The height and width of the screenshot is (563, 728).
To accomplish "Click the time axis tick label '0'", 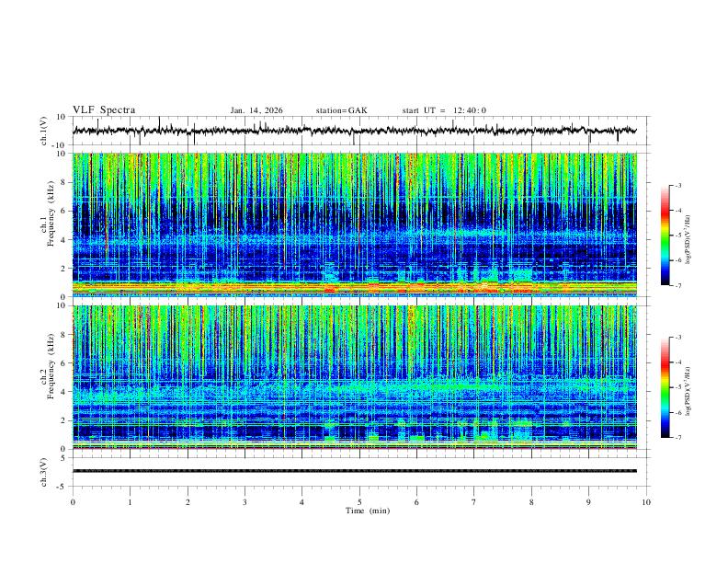I will 73,502.
